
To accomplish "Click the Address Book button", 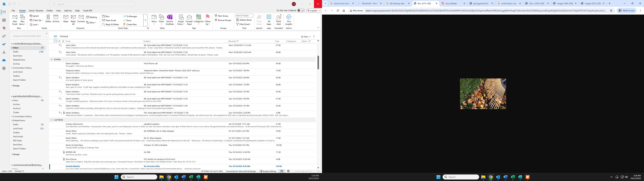I will (244, 20).
